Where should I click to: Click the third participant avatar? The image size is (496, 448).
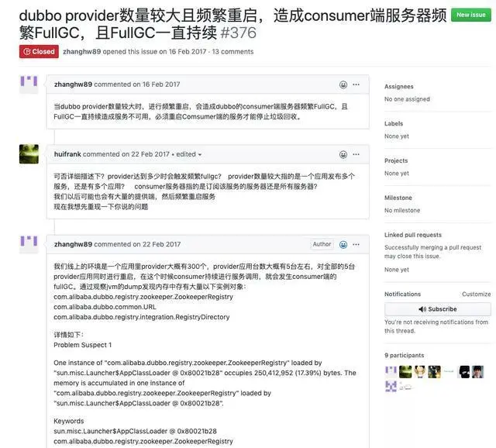(420, 372)
